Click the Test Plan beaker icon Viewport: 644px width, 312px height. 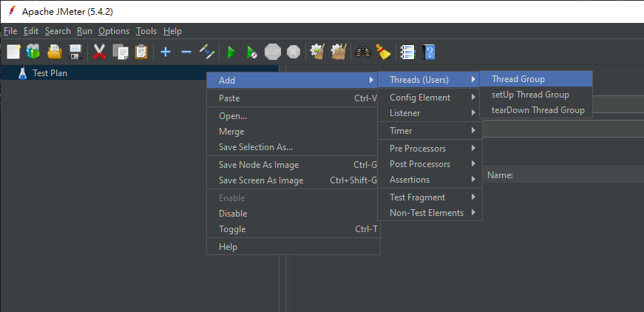click(x=23, y=73)
